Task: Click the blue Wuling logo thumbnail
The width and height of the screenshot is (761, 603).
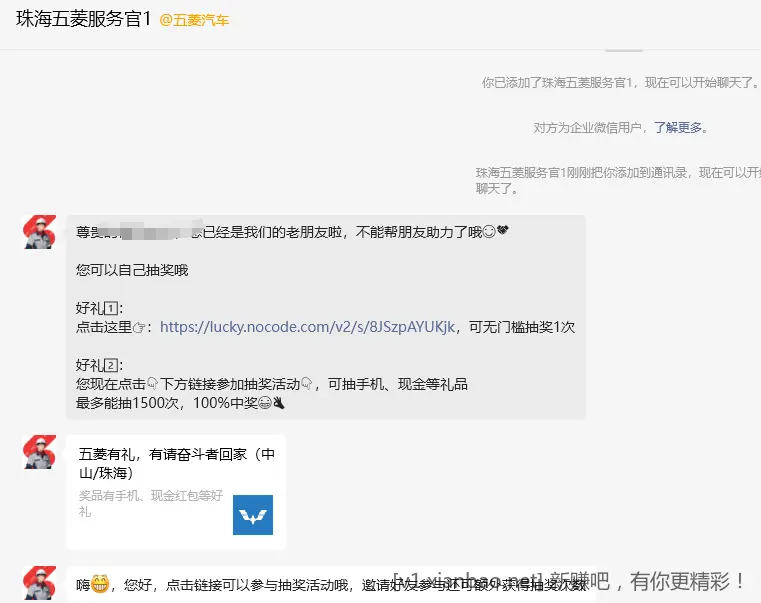Action: click(253, 515)
